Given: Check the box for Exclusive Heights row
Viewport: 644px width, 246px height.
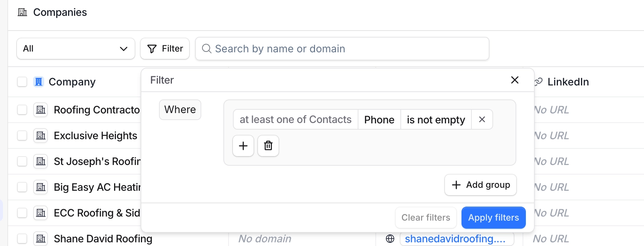Looking at the screenshot, I should 22,136.
